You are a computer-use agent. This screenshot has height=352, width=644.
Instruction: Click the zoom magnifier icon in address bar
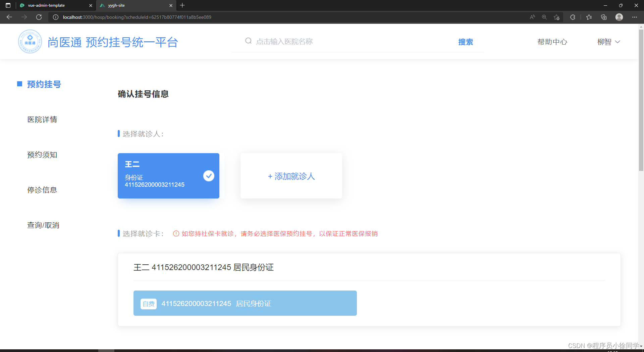pos(544,17)
